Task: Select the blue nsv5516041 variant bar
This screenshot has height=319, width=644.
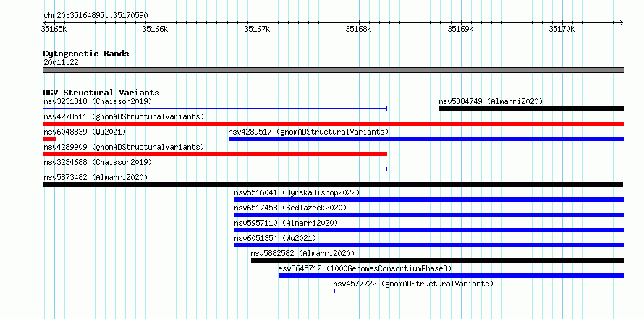Action: [429, 200]
